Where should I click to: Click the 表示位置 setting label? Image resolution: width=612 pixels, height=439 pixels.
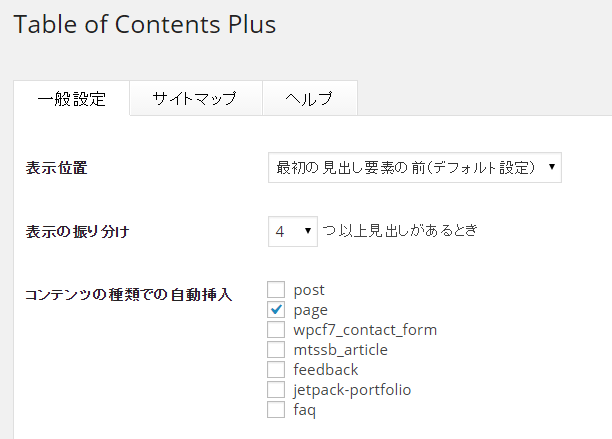click(56, 168)
